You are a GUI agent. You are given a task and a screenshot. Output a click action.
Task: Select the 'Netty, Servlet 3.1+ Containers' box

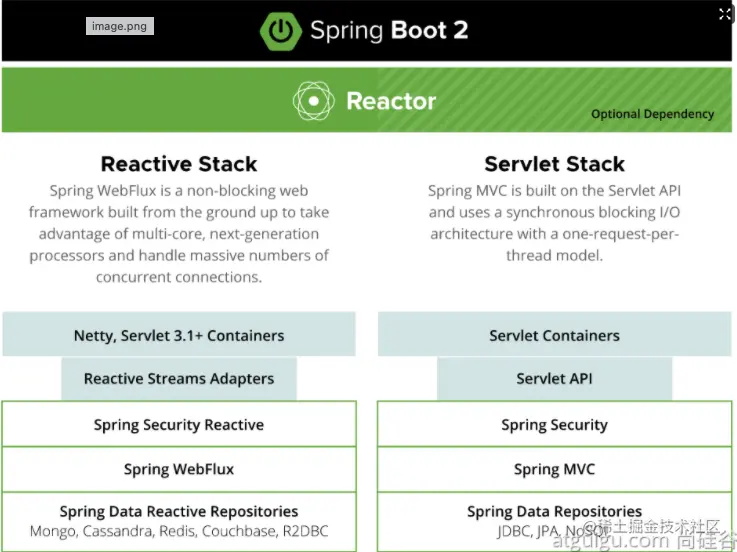point(179,334)
